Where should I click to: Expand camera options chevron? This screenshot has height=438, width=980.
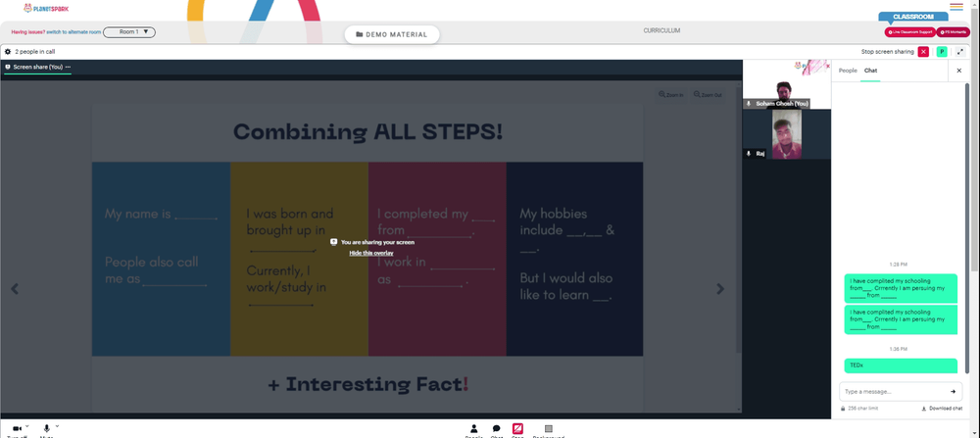[27, 426]
